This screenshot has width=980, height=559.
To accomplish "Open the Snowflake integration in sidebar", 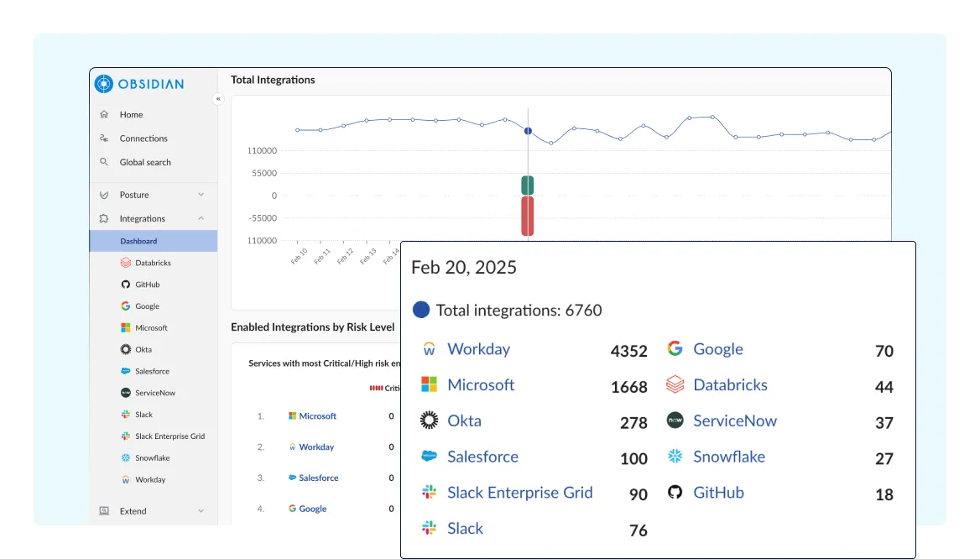I will coord(154,457).
